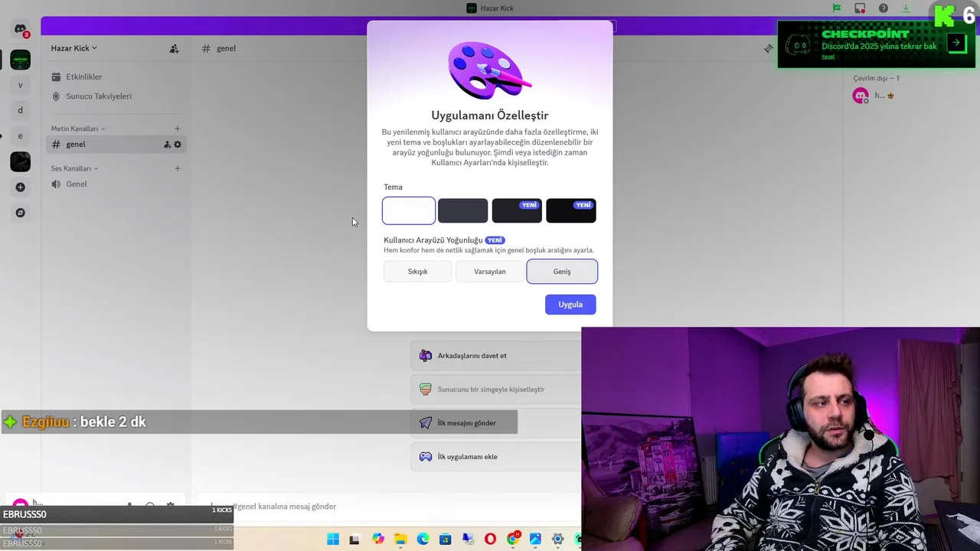980x551 pixels.
Task: Launch Microsoft Edge from taskbar
Action: tap(423, 540)
